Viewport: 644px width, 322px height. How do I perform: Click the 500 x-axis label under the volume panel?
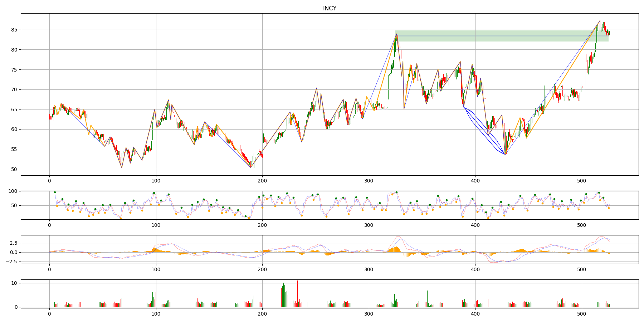click(582, 314)
